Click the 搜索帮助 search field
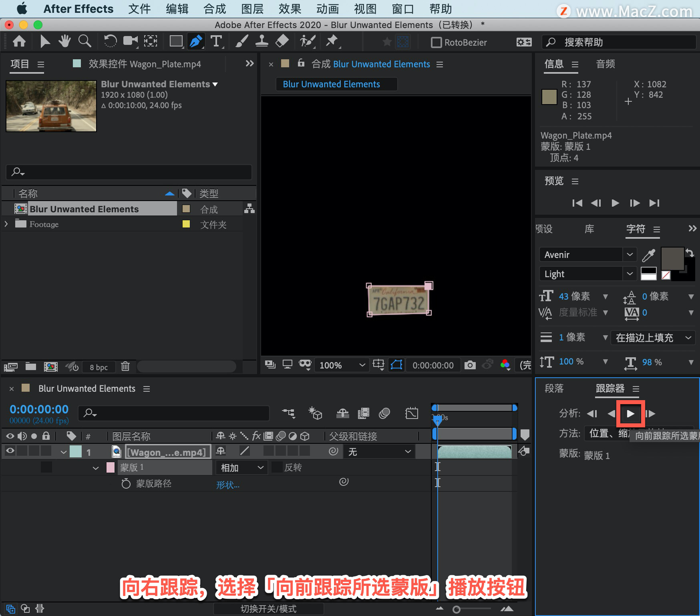Viewport: 700px width, 616px height. click(x=619, y=42)
